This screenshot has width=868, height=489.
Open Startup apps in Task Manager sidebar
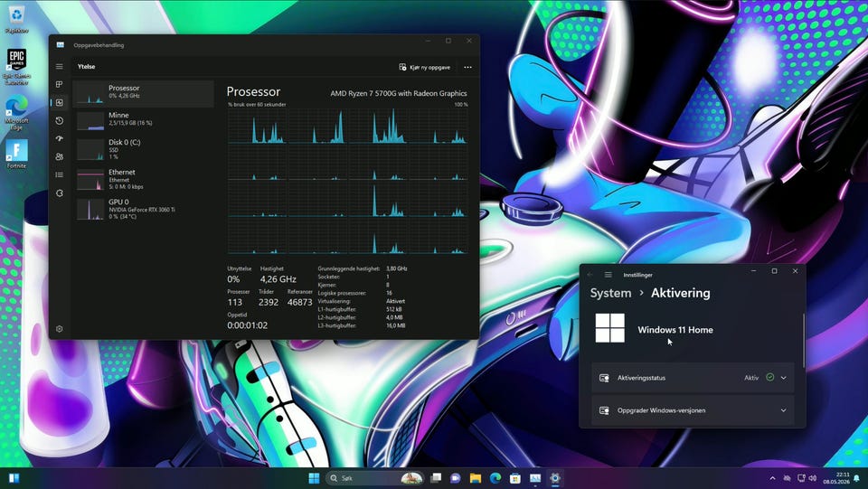(x=60, y=139)
